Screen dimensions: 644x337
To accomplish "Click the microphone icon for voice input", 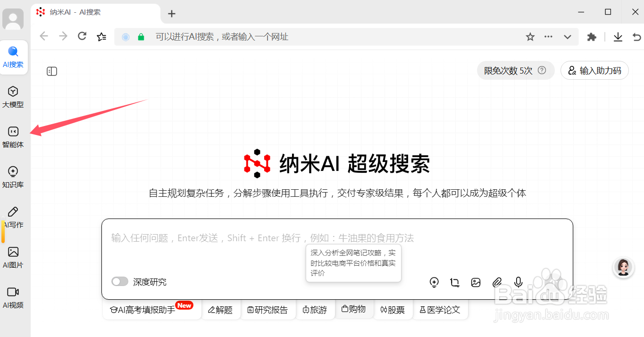I will pos(518,282).
